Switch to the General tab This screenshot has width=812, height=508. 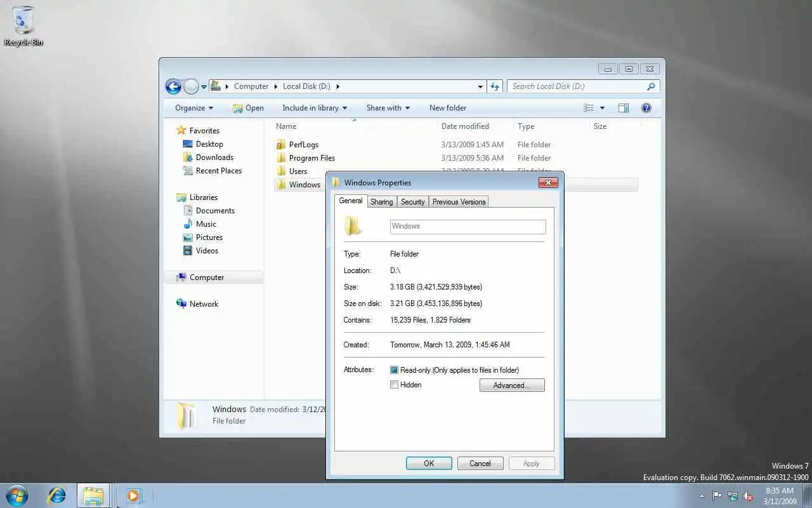[351, 201]
